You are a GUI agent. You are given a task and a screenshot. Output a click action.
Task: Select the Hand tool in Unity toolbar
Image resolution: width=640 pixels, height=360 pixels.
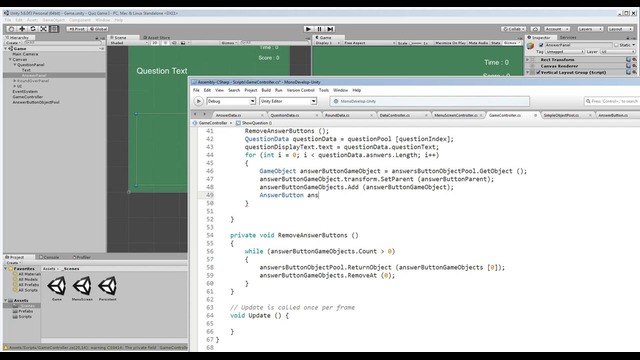click(x=11, y=29)
